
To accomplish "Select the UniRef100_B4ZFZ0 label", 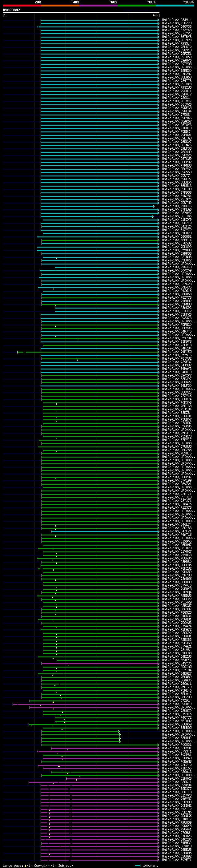I will coord(176,226).
